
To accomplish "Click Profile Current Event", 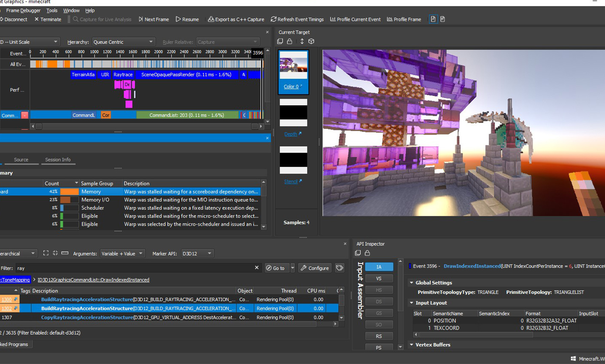I will click(x=356, y=19).
